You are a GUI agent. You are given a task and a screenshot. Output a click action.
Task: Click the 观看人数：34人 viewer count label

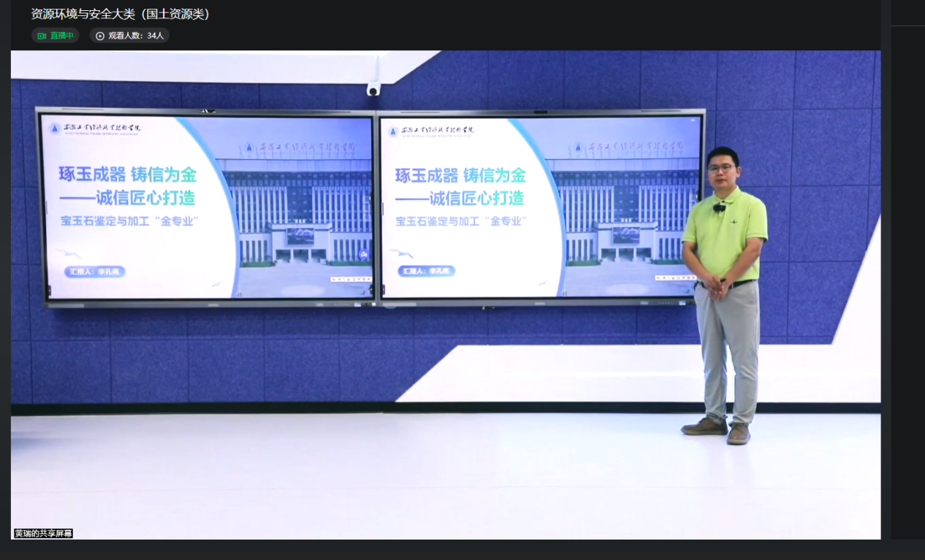[136, 36]
